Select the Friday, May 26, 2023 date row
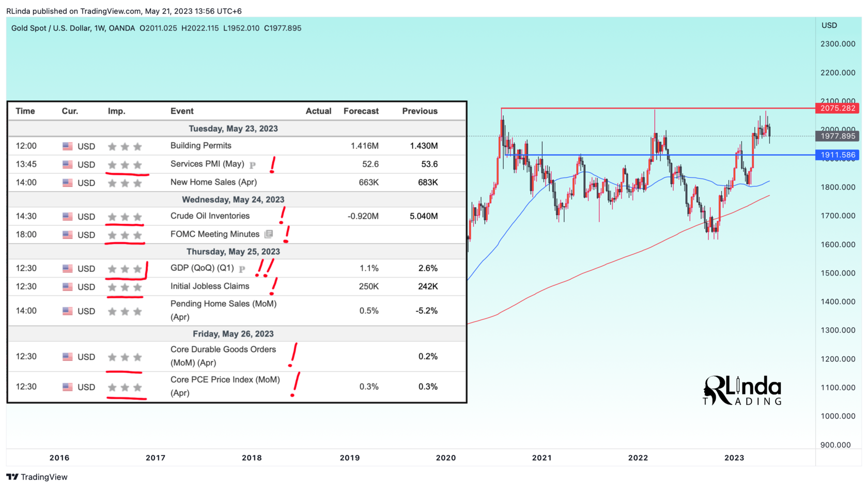Viewport: 868px width, 488px height. pos(237,334)
